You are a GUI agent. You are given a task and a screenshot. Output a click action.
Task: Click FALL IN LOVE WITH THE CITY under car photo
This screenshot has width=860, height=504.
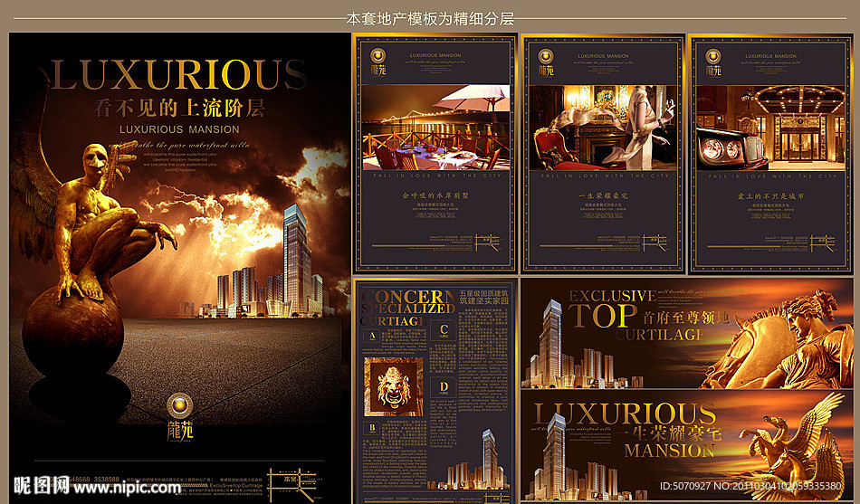point(772,176)
